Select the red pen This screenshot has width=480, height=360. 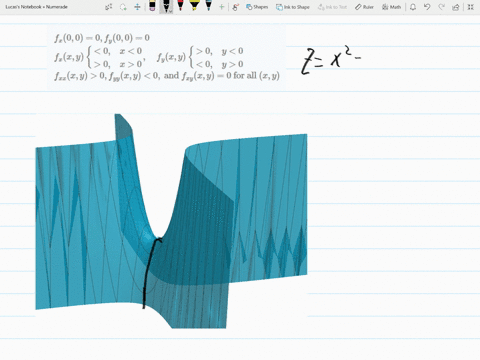point(180,6)
